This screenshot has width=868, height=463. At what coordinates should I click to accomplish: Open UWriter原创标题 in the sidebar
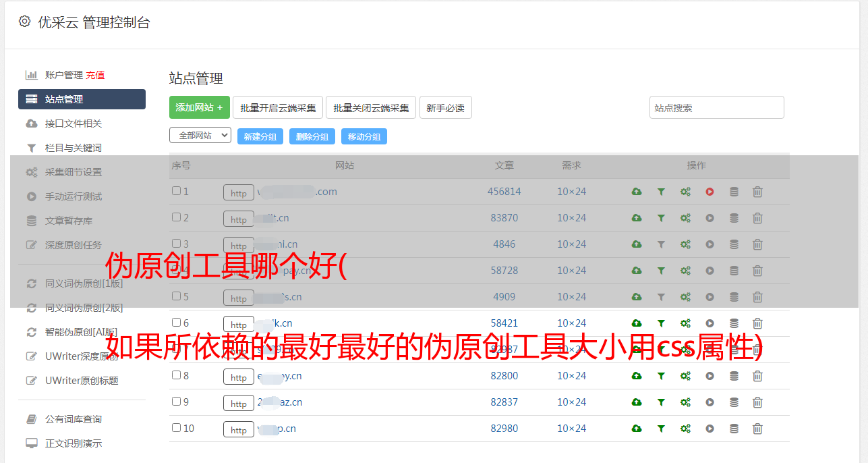(x=82, y=381)
